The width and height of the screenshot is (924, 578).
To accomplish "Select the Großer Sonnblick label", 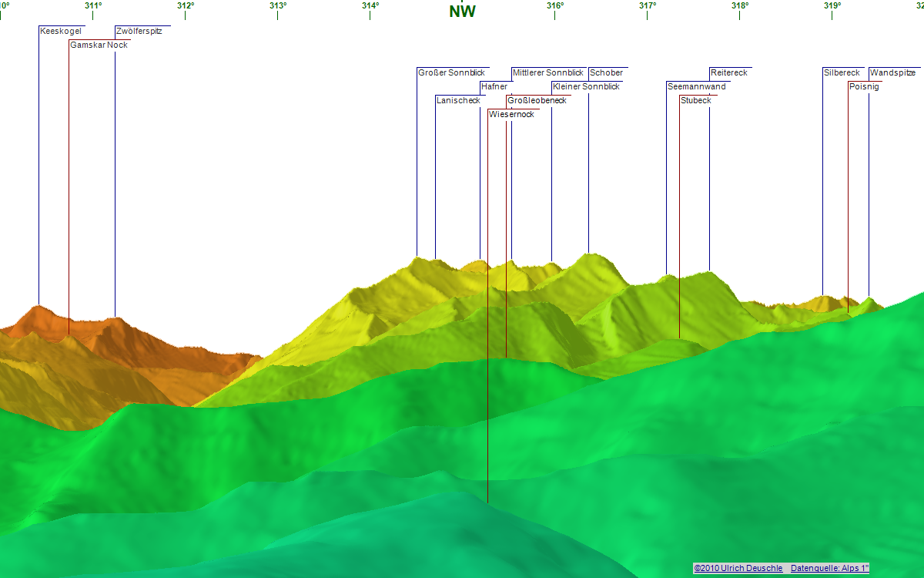I will point(451,73).
